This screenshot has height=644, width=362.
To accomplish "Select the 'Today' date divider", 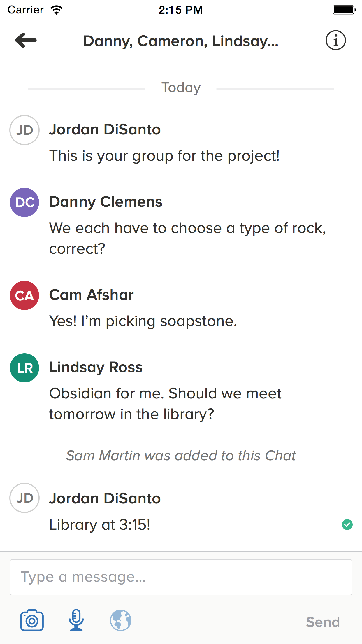I will point(181,87).
